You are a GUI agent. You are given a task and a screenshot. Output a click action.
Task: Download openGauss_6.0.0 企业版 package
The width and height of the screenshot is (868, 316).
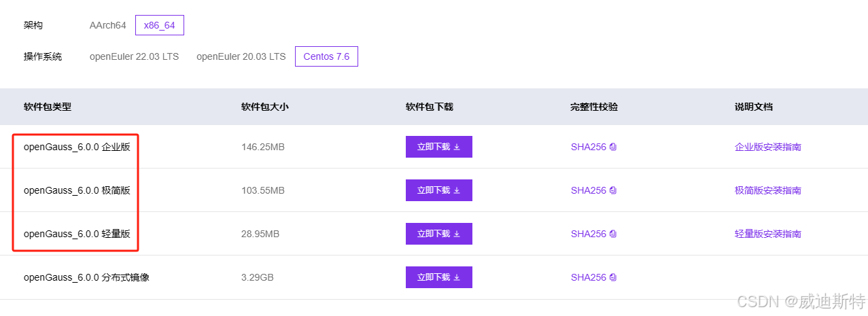pyautogui.click(x=438, y=147)
